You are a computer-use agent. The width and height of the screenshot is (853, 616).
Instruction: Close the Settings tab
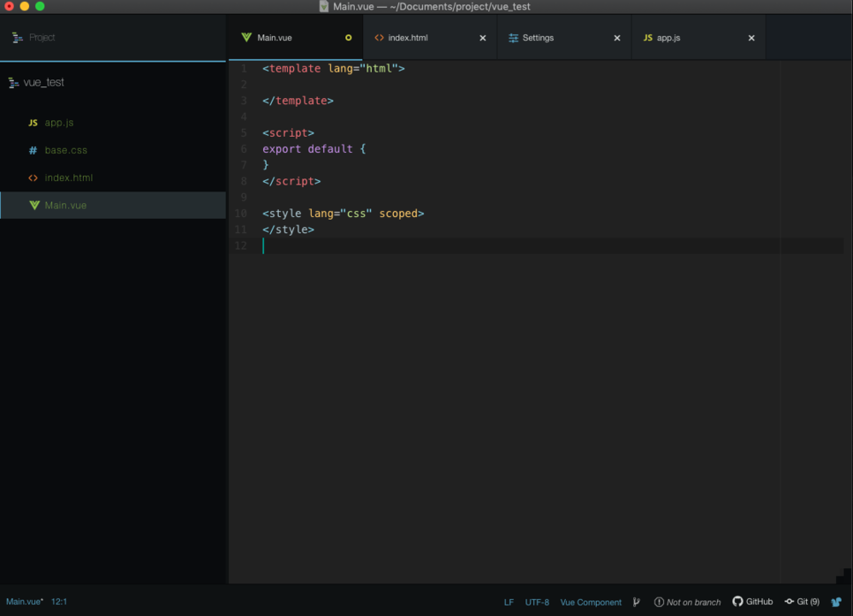click(x=617, y=38)
